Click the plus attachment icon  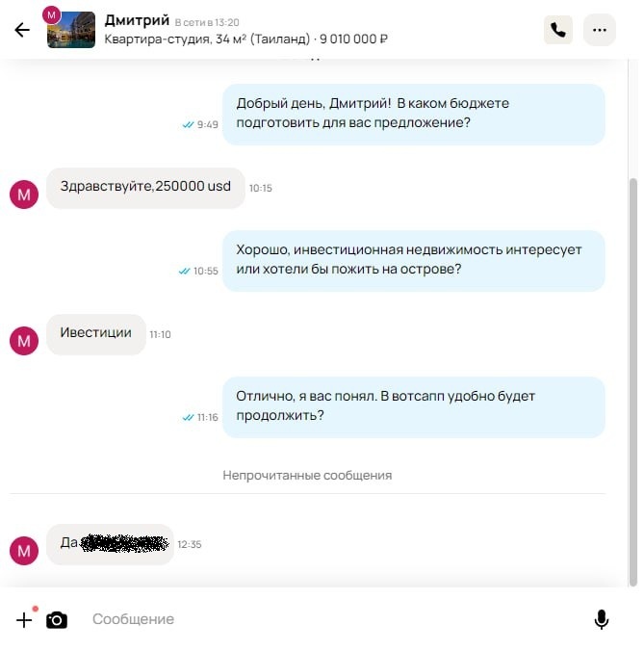pos(24,620)
